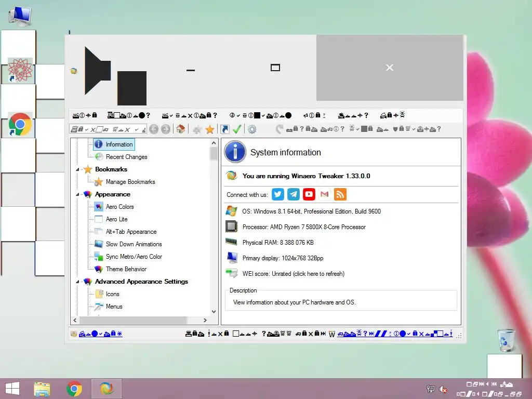Screen dimensions: 532x399
Task: Collapse the Bookmarks tree node
Action: (77, 169)
